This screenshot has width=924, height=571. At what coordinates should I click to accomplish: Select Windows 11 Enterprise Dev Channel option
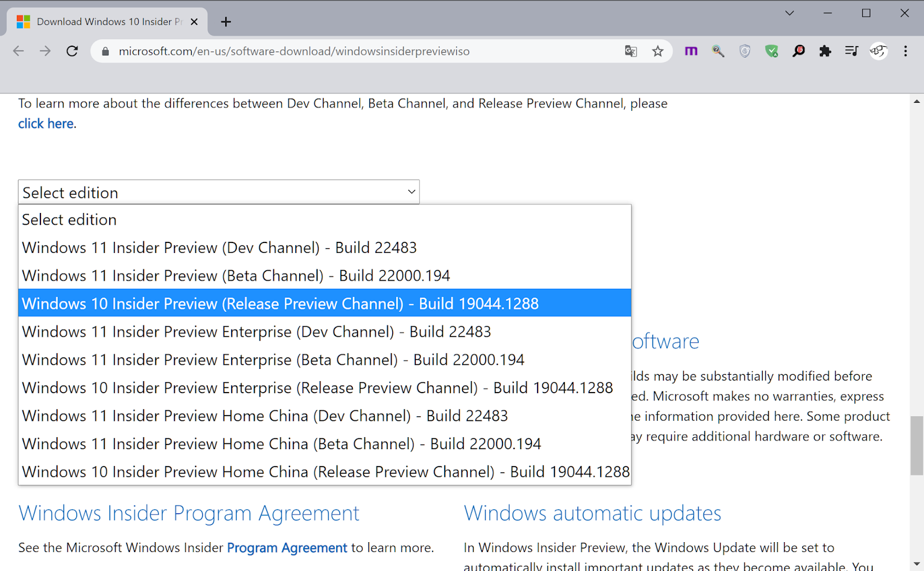pyautogui.click(x=325, y=331)
